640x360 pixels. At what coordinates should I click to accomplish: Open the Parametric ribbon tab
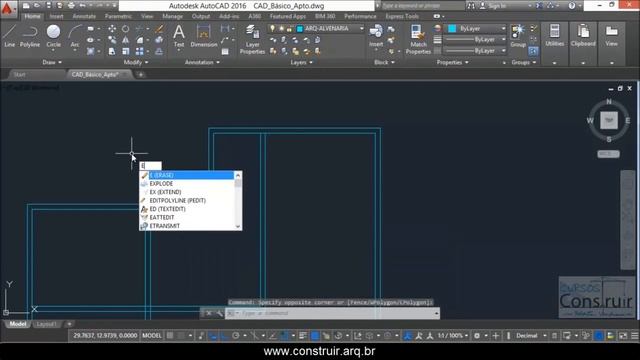(x=118, y=16)
